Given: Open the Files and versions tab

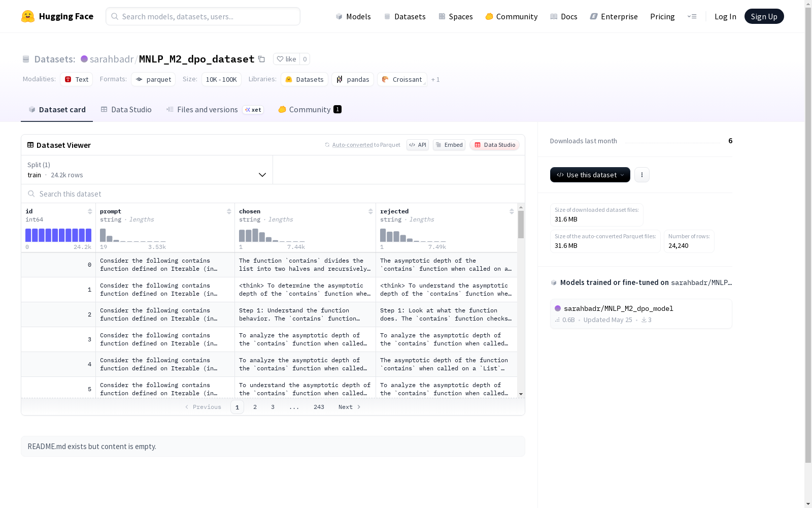Looking at the screenshot, I should [215, 109].
